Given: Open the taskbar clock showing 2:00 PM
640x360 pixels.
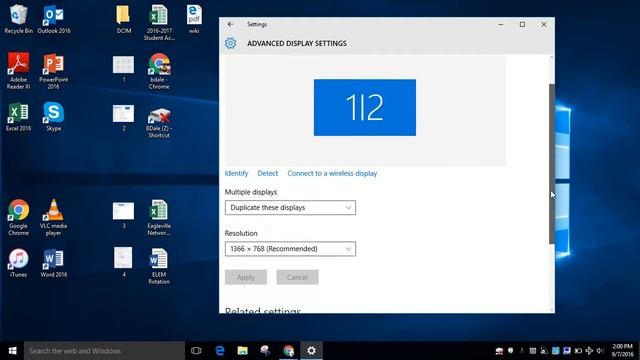Looking at the screenshot, I should click(622, 351).
